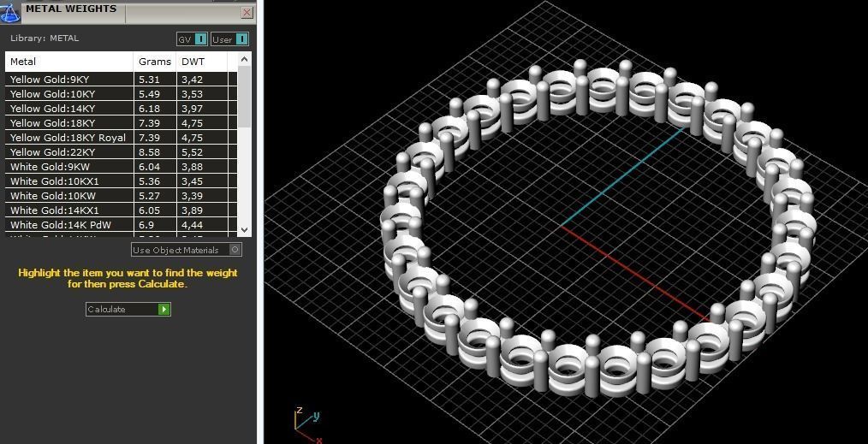Click the Metal Weights panel logo icon
The width and height of the screenshot is (868, 444).
[10, 11]
